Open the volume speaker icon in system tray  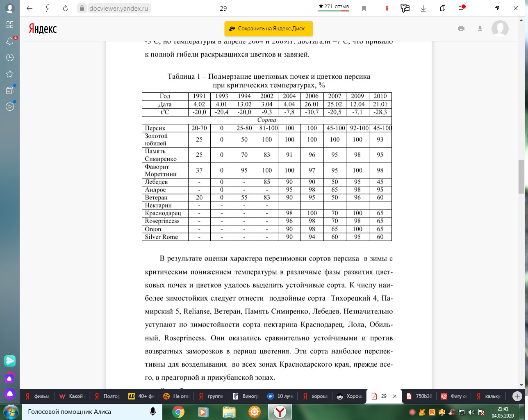pyautogui.click(x=471, y=412)
